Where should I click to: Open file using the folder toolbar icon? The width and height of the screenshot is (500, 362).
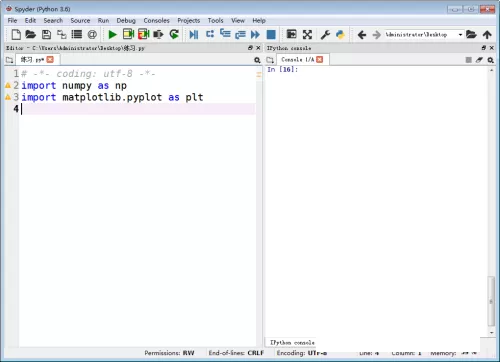31,34
